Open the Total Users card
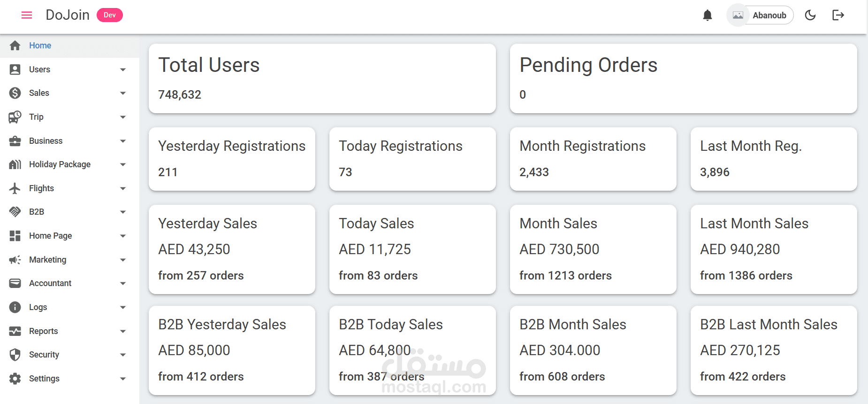 pos(322,78)
